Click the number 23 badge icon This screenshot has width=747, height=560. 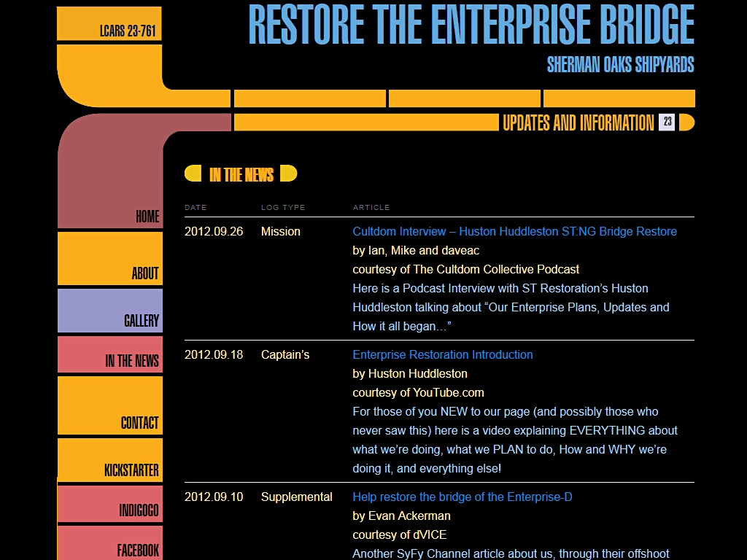click(x=667, y=122)
